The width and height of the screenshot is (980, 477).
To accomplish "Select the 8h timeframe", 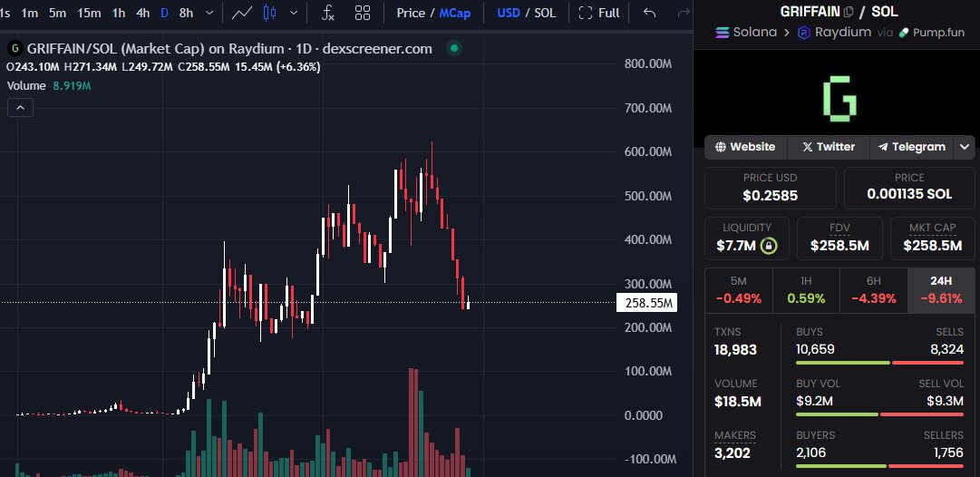I will (x=186, y=13).
